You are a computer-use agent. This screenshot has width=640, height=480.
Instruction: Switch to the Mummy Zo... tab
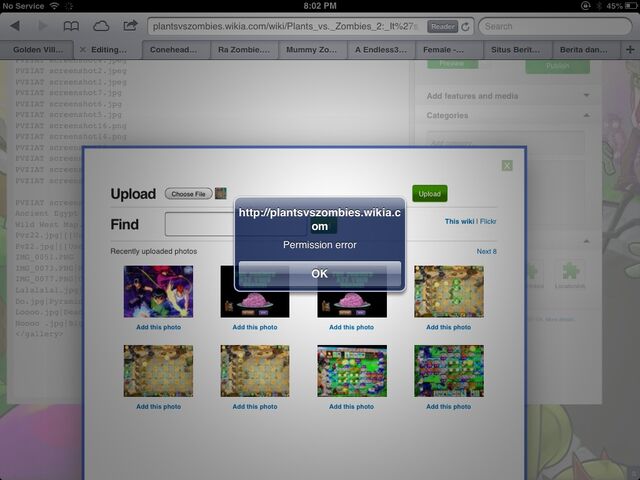[x=312, y=49]
